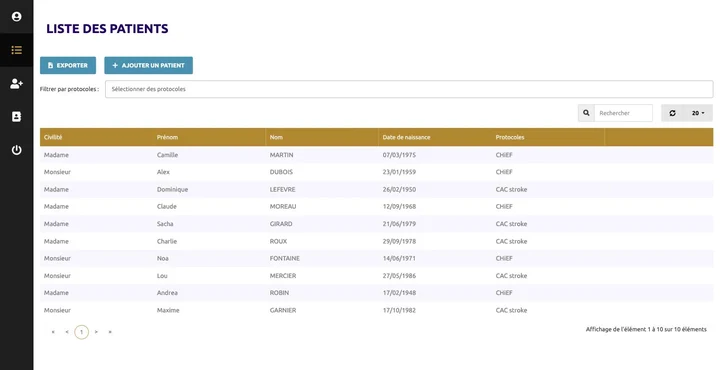
Task: Open the user profile sidebar icon
Action: pos(17,17)
